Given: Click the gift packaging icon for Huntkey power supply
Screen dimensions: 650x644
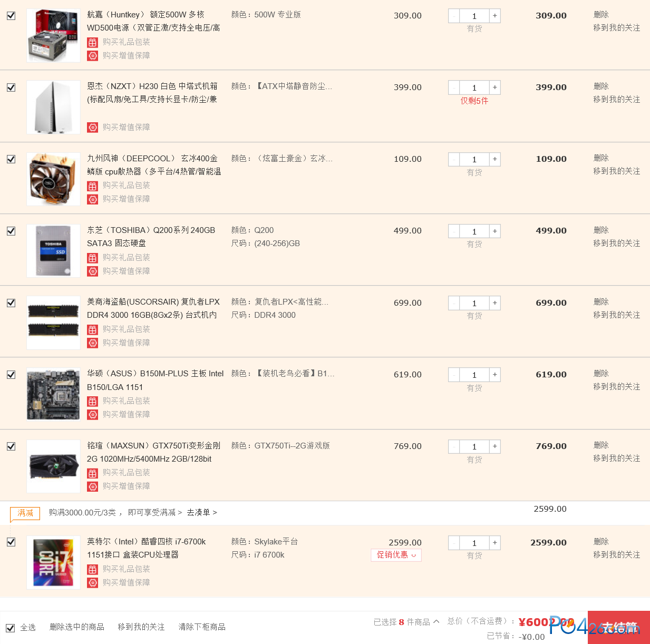Looking at the screenshot, I should (93, 42).
